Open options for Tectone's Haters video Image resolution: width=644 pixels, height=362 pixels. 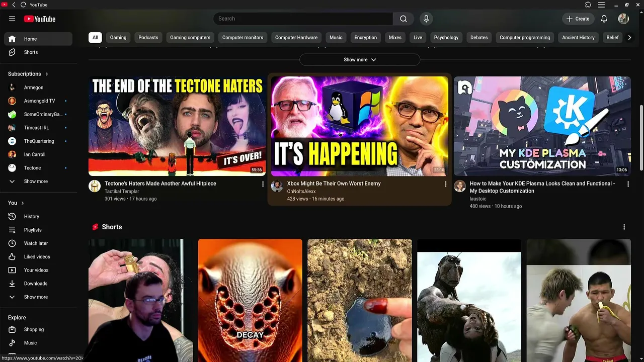(263, 184)
